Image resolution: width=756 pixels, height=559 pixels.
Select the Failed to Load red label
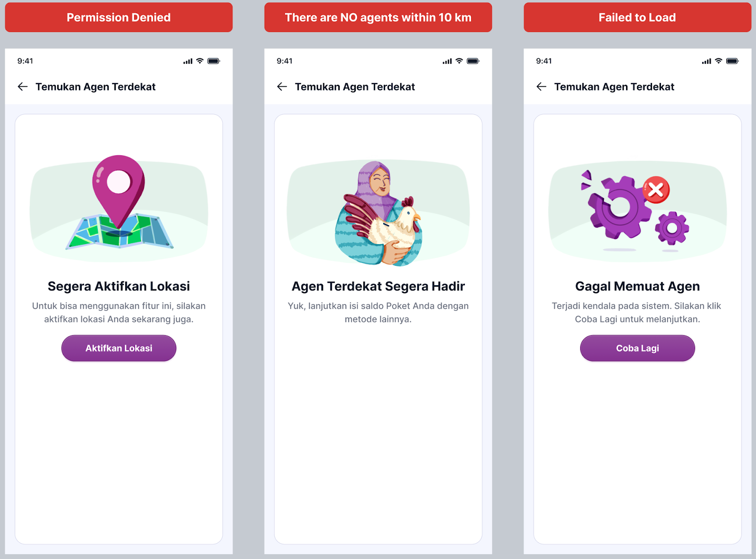(637, 17)
